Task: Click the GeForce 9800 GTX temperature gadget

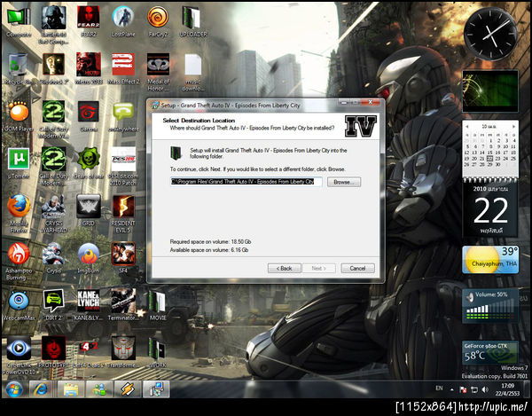Action: (x=490, y=352)
